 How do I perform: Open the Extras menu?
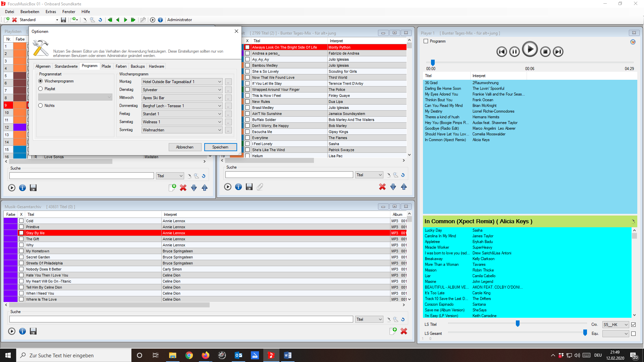tap(51, 12)
